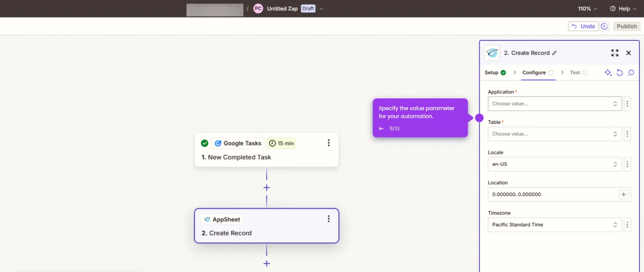
Task: Open three-dot menu on AppSheet step
Action: pyautogui.click(x=328, y=219)
